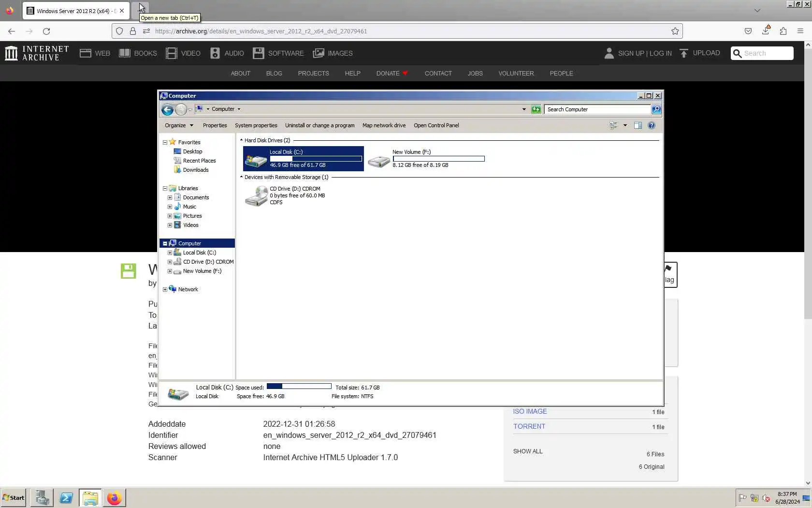Image resolution: width=812 pixels, height=508 pixels.
Task: Click the Search Computer input field
Action: [598, 109]
